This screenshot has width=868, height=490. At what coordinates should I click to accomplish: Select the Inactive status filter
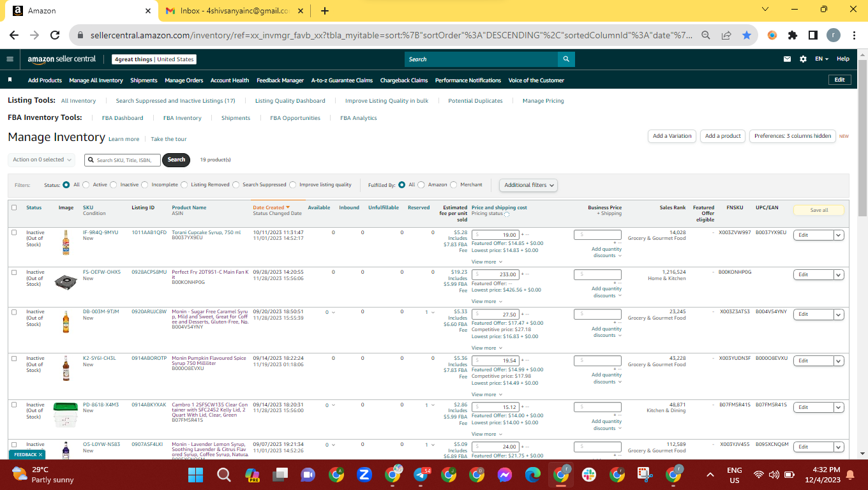114,185
